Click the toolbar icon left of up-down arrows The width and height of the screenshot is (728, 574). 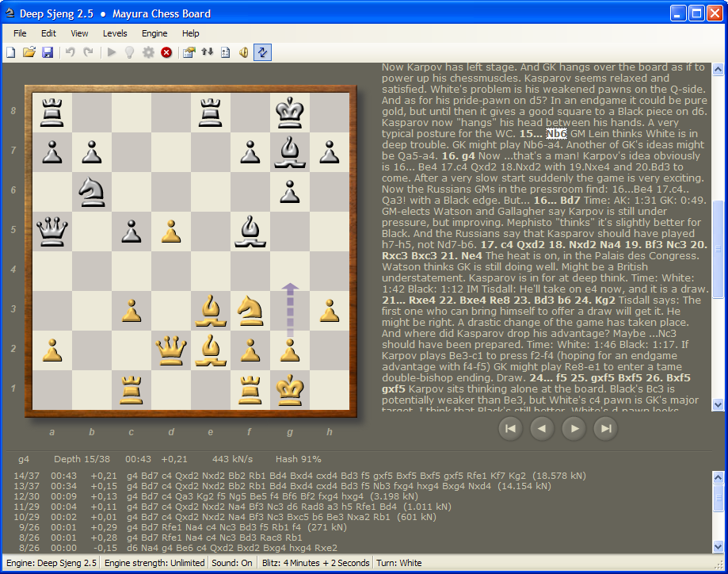pos(189,52)
